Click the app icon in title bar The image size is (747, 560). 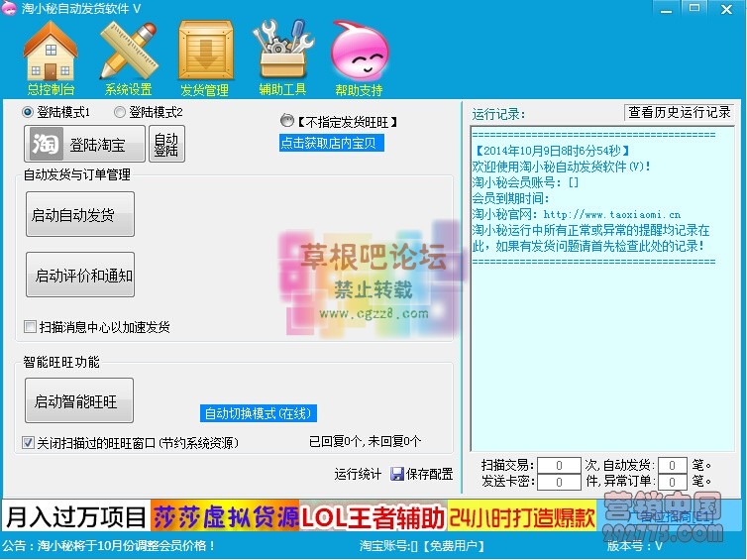(x=10, y=8)
